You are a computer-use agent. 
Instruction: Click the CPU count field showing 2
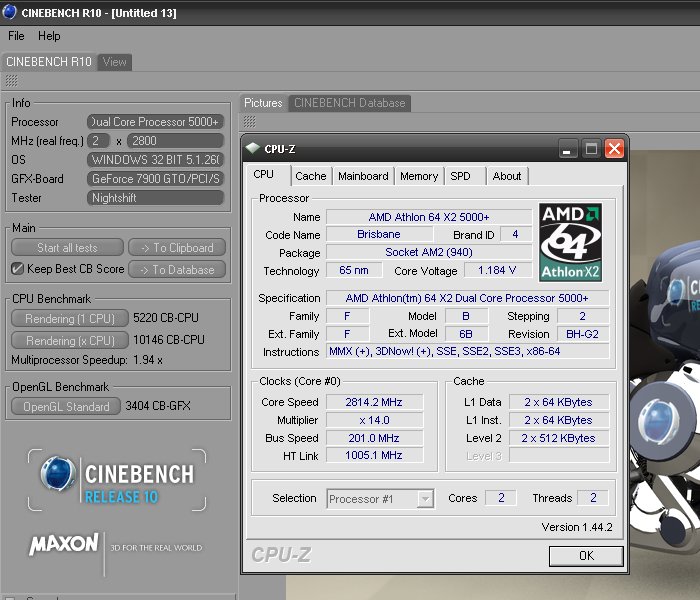(98, 141)
